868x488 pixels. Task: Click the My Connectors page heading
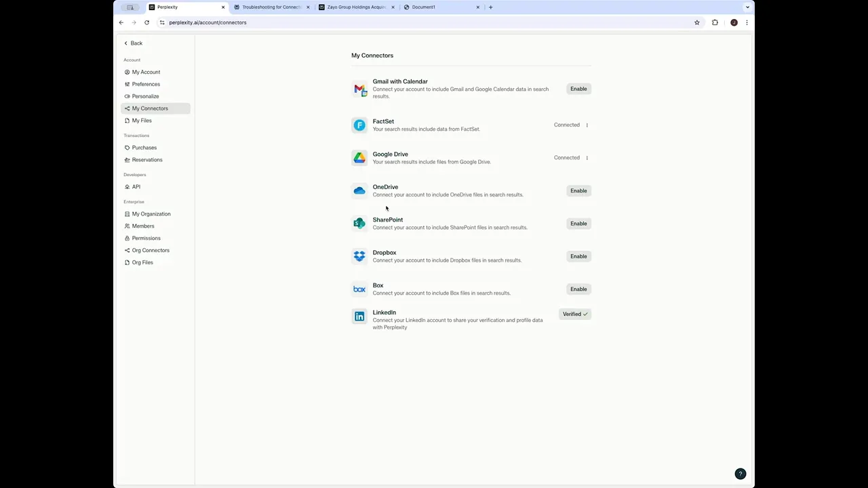tap(372, 56)
